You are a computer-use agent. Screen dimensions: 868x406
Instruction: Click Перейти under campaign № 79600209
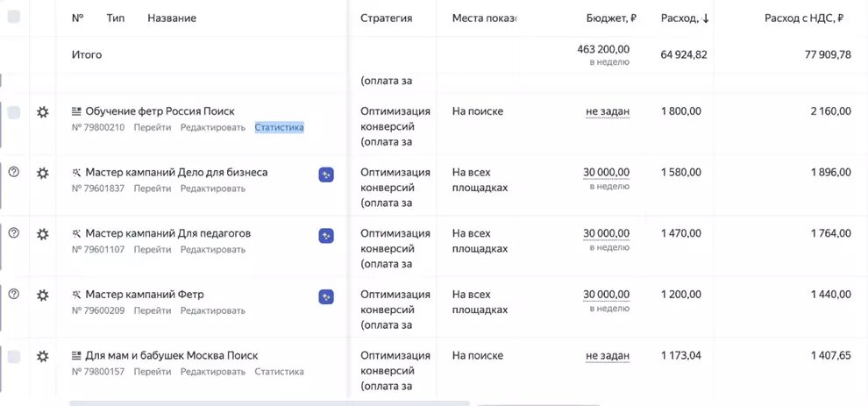tap(153, 310)
